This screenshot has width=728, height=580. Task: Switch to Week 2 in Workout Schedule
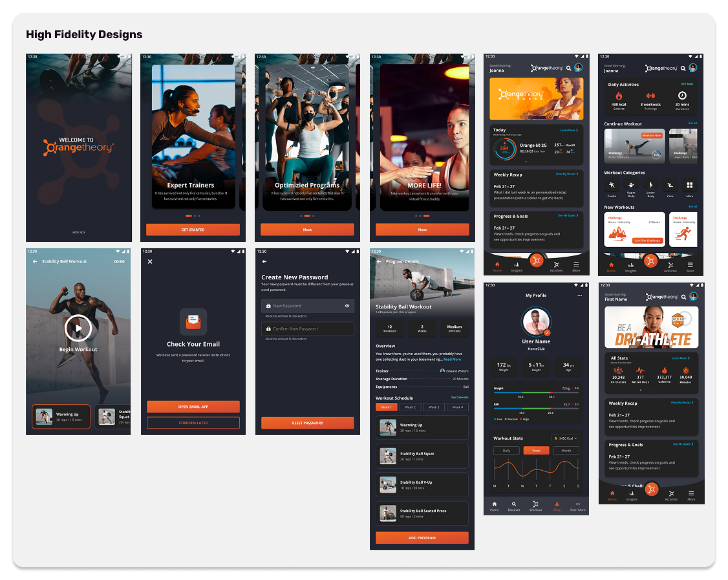tap(411, 407)
